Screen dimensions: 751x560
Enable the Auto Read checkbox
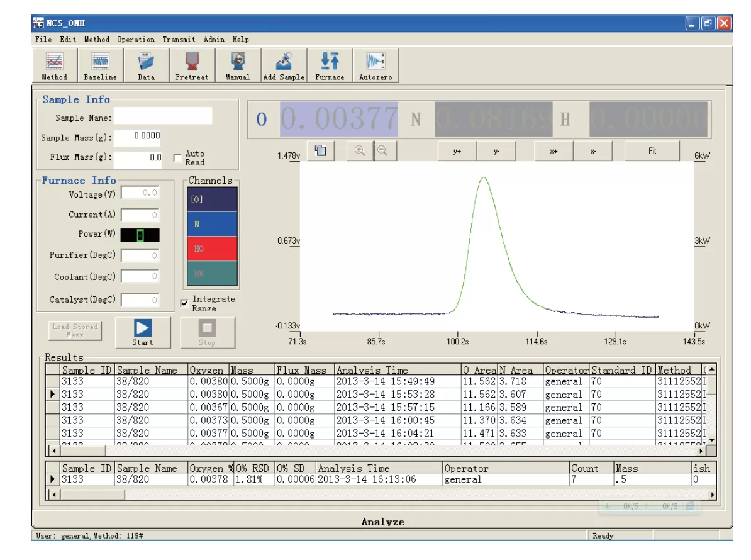coord(177,158)
